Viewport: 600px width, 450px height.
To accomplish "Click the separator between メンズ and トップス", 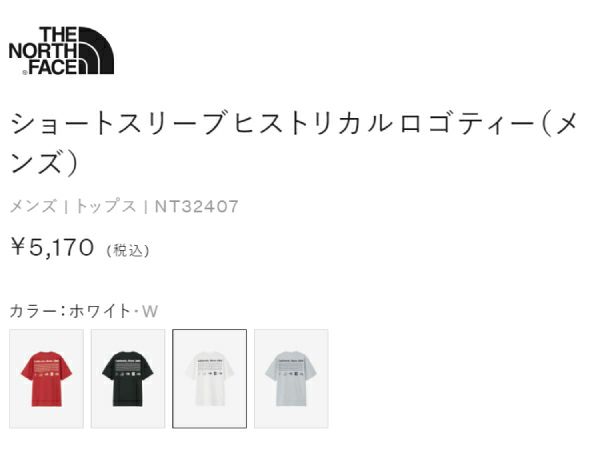I will (67, 207).
